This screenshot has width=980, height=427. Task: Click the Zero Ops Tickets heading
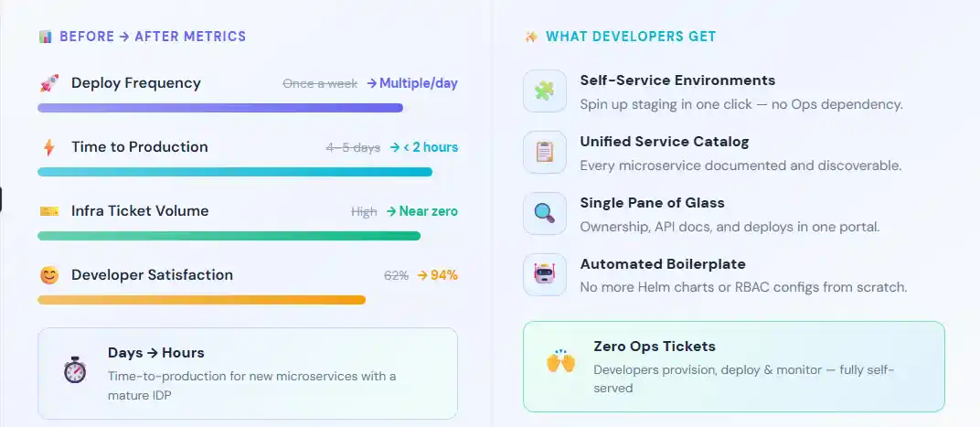tap(655, 347)
